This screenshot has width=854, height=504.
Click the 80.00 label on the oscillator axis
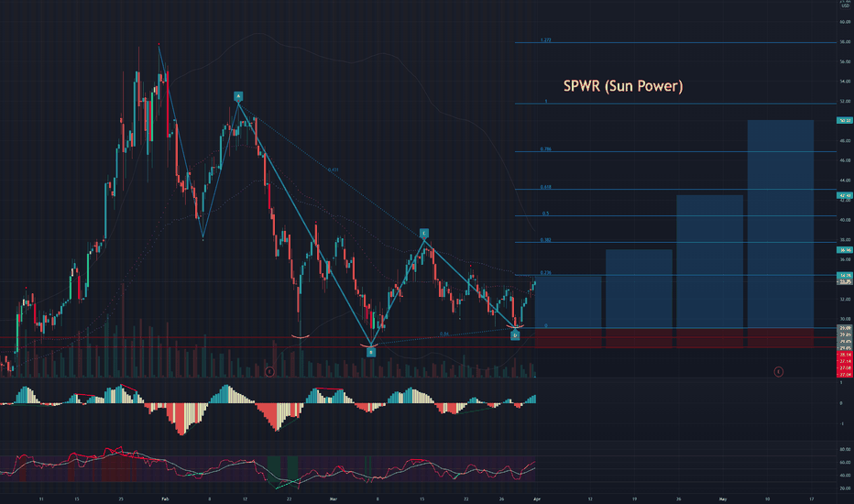pyautogui.click(x=845, y=450)
